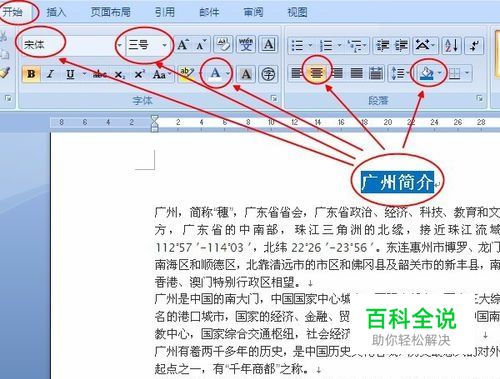Apply numbered list
The image size is (500, 379).
click(326, 45)
